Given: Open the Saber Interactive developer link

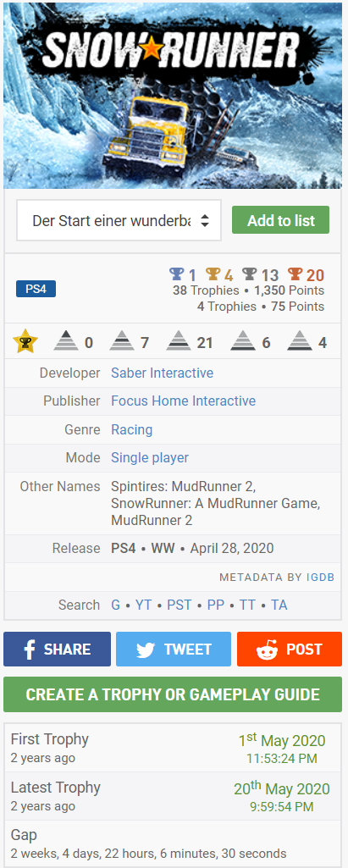Looking at the screenshot, I should [x=162, y=373].
